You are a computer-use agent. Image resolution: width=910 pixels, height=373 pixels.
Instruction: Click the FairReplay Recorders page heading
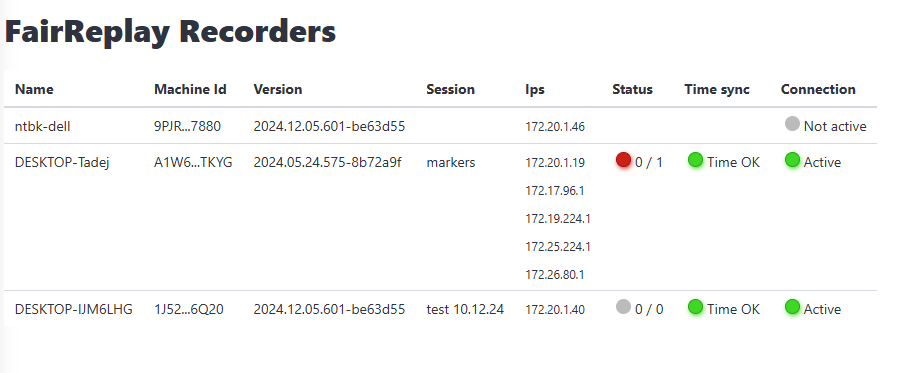[x=171, y=31]
